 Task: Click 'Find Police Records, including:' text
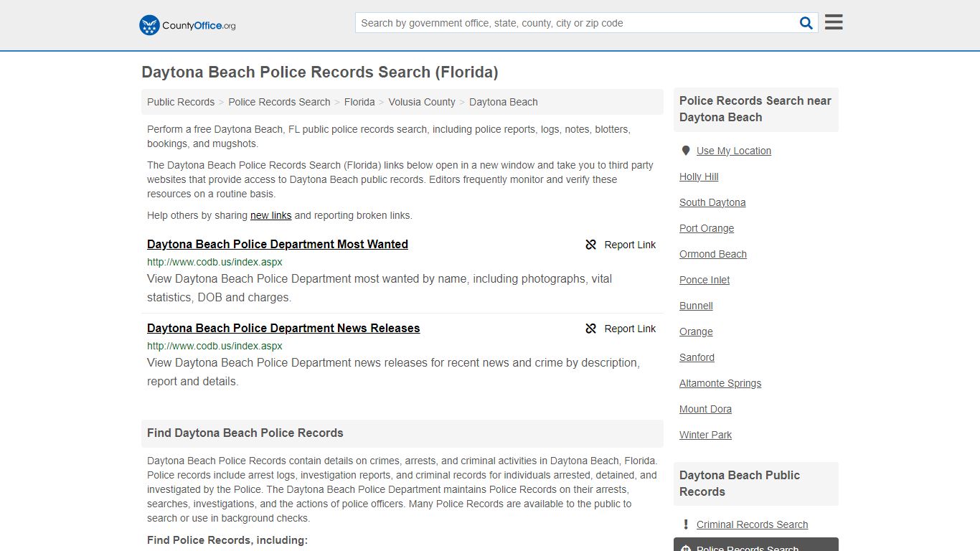[227, 540]
